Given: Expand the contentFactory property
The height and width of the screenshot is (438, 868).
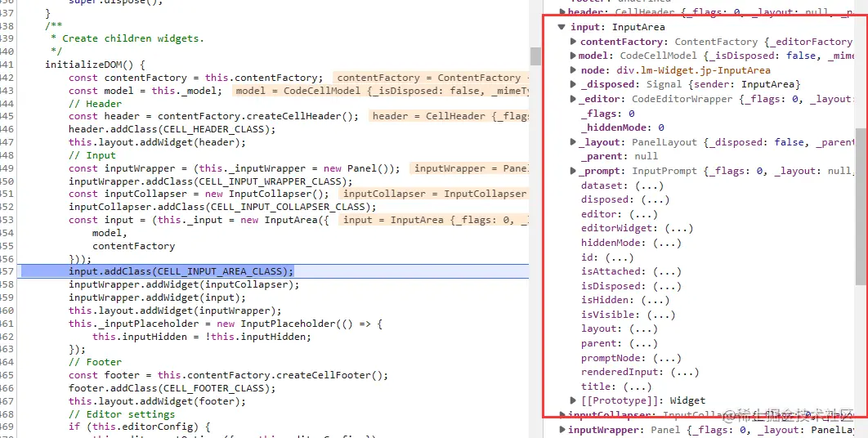Looking at the screenshot, I should point(574,42).
